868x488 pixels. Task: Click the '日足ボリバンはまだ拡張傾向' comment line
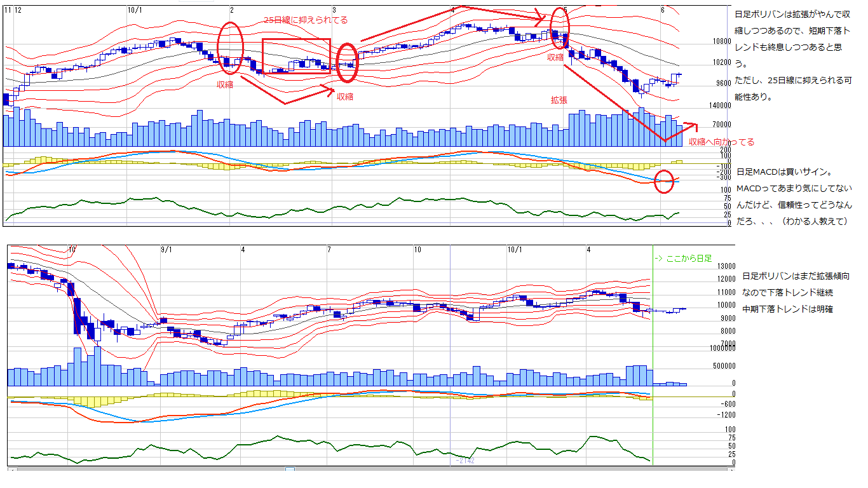pos(796,276)
